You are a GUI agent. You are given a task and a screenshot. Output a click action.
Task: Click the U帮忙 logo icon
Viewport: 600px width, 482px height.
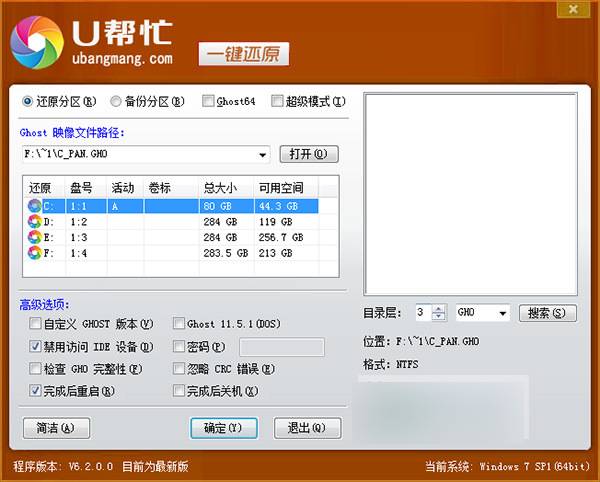[37, 41]
